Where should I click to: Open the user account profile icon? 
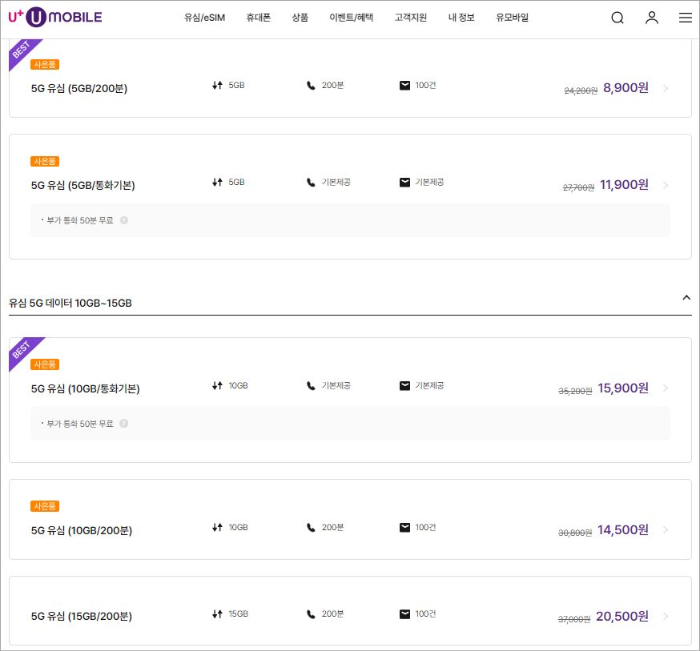point(652,18)
